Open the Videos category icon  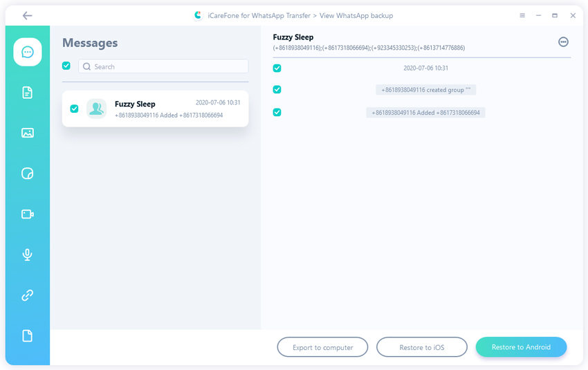[x=28, y=214]
